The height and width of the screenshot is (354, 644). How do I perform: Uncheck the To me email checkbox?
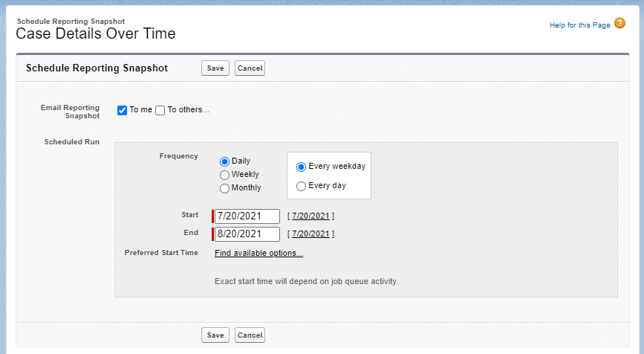(x=123, y=111)
